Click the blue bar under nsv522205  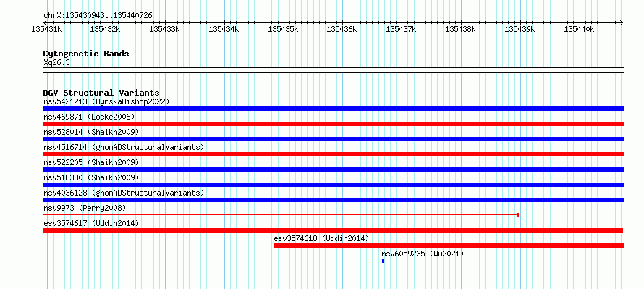click(x=333, y=169)
